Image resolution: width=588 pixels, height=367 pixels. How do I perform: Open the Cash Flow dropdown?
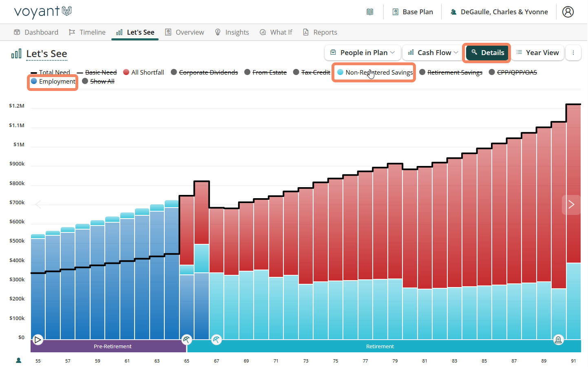433,53
